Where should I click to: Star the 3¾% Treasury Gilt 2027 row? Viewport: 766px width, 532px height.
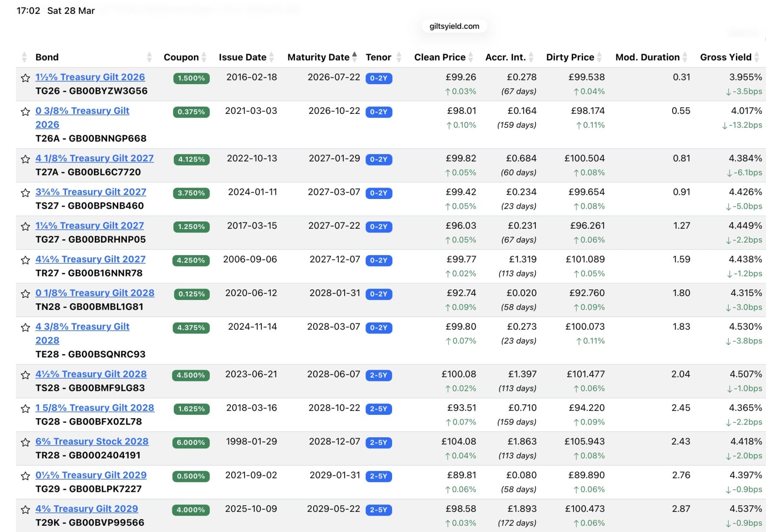[25, 193]
